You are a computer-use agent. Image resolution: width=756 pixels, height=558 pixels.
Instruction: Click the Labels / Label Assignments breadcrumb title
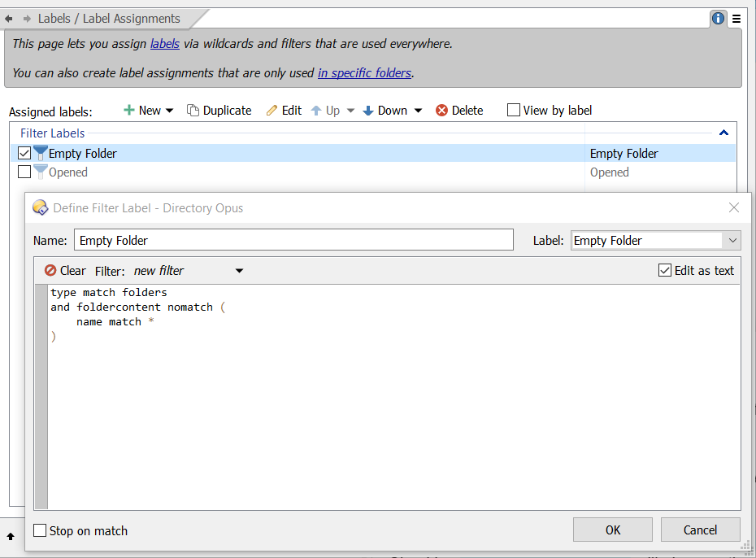click(x=109, y=19)
